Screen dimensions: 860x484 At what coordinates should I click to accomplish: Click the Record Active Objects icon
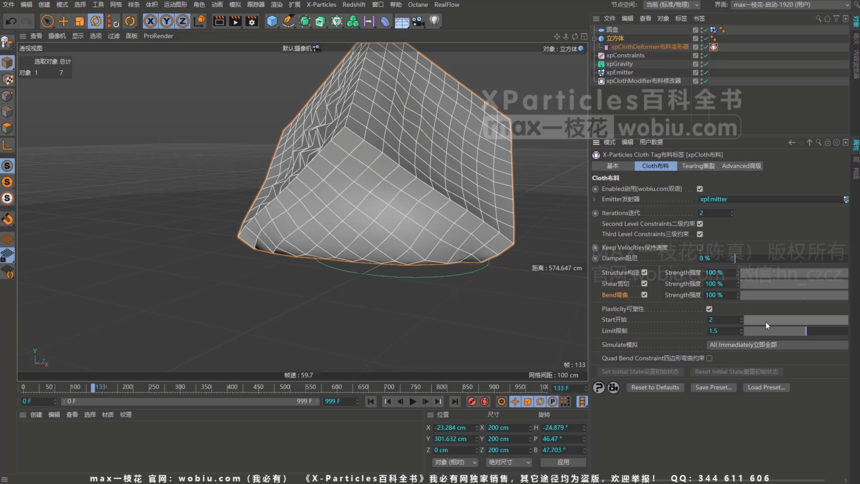pyautogui.click(x=472, y=402)
